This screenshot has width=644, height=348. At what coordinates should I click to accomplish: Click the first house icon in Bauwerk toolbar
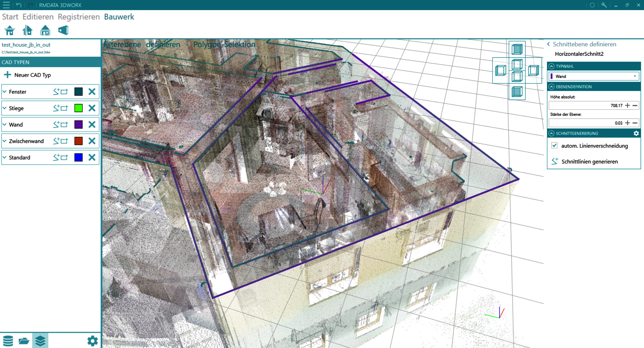(x=10, y=31)
